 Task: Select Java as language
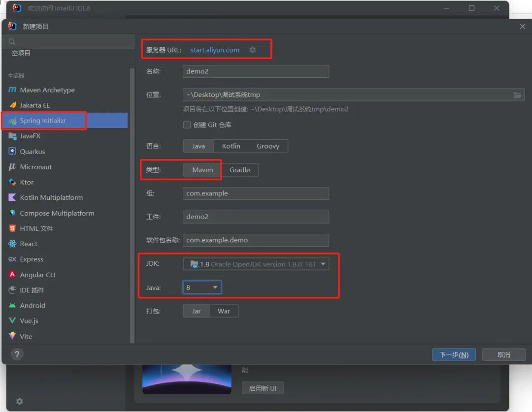click(199, 146)
